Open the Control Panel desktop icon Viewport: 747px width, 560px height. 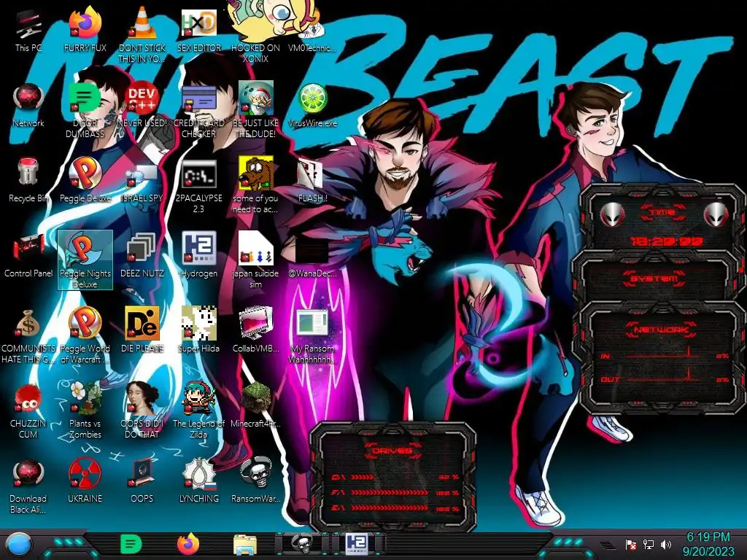(28, 255)
